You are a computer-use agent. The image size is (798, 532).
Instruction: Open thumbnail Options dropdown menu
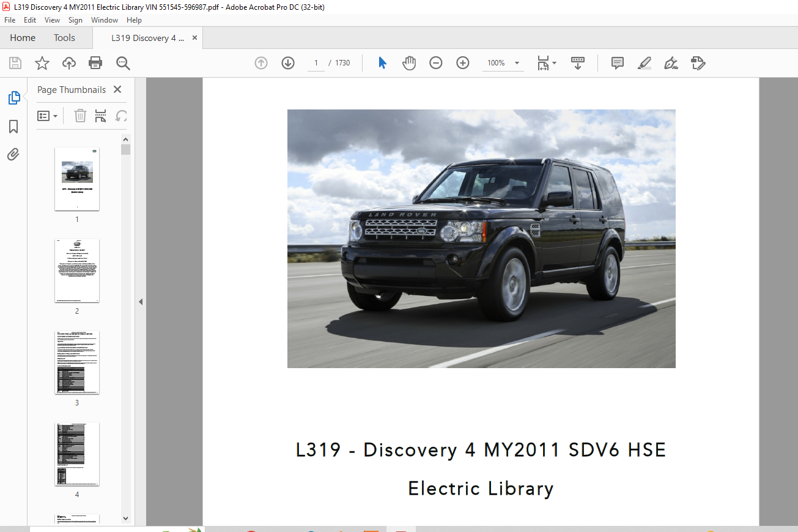tap(47, 116)
